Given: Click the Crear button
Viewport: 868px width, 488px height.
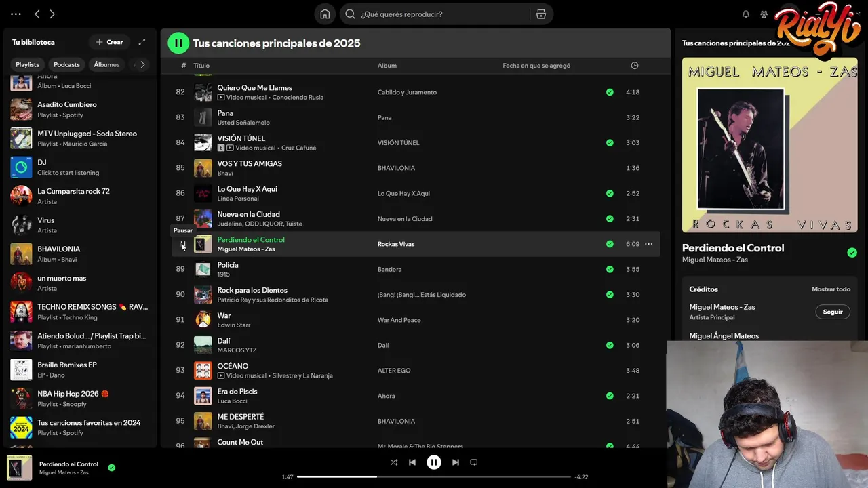Looking at the screenshot, I should coord(109,42).
